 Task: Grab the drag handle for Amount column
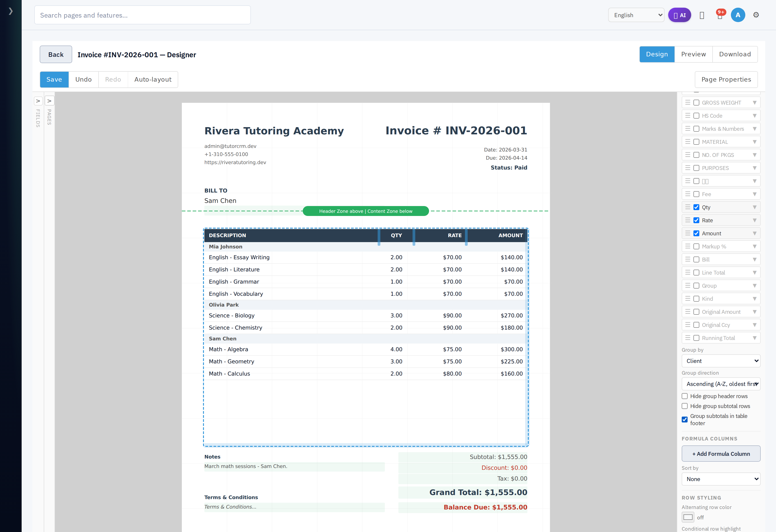point(688,233)
